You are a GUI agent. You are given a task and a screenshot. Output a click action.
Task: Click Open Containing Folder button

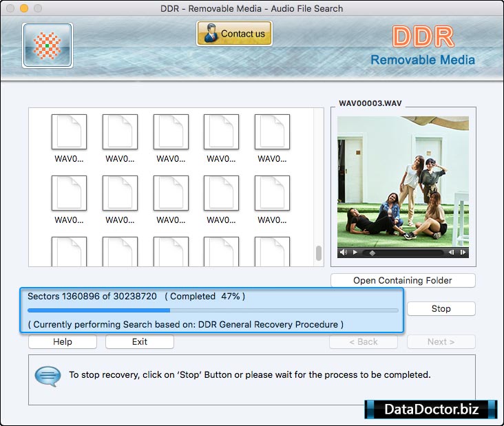point(403,281)
